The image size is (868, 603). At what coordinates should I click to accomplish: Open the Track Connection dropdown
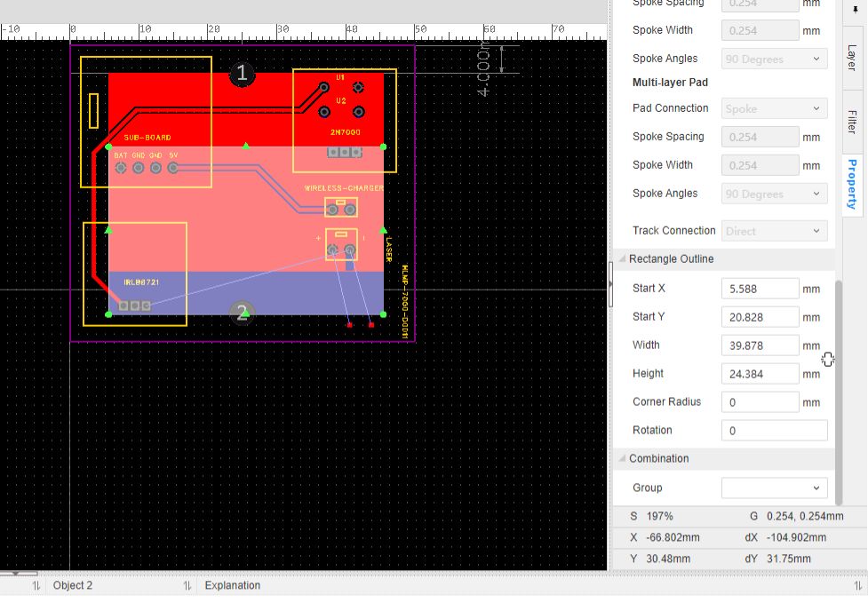coord(774,231)
